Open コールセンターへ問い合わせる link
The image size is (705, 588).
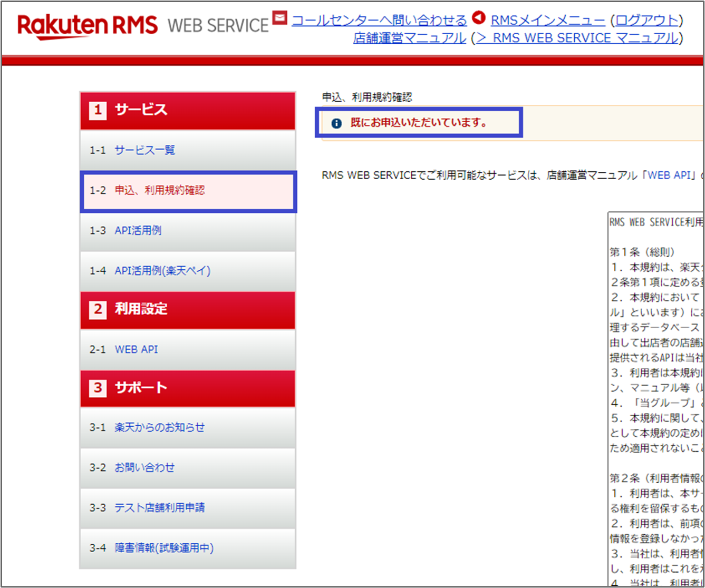point(379,21)
